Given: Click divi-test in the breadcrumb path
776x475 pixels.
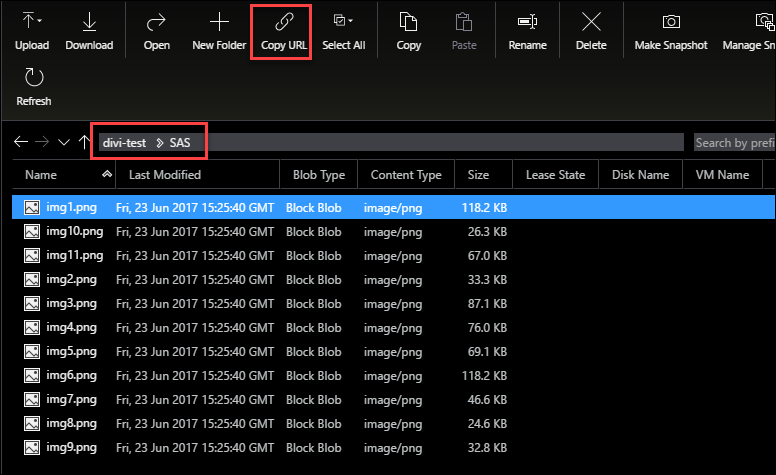Looking at the screenshot, I should click(124, 143).
